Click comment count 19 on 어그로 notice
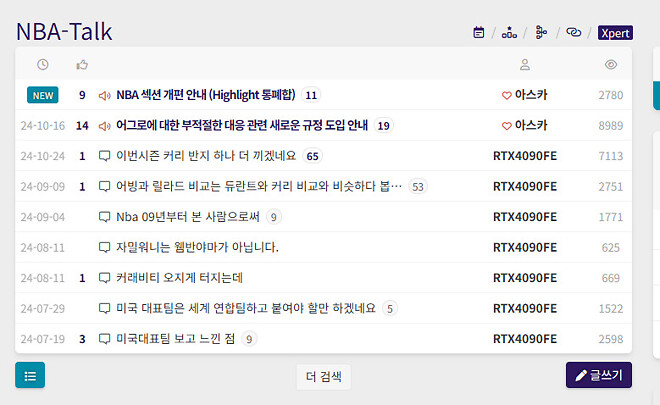The width and height of the screenshot is (660, 405). click(x=383, y=125)
